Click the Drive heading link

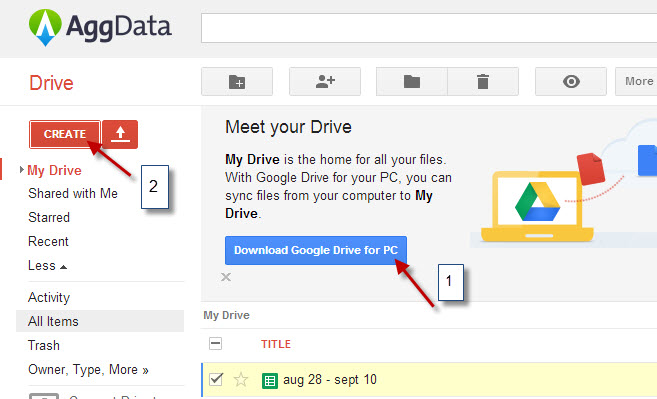(x=51, y=83)
